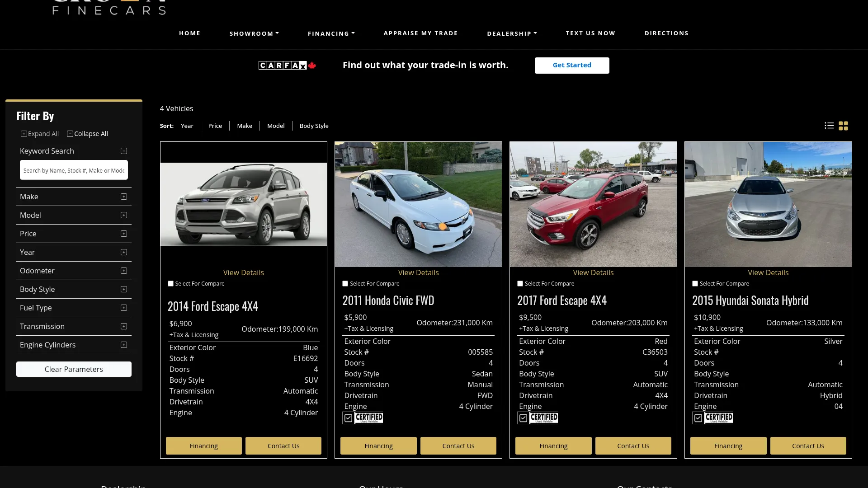
Task: Open Appraise My Trade page
Action: coord(421,33)
